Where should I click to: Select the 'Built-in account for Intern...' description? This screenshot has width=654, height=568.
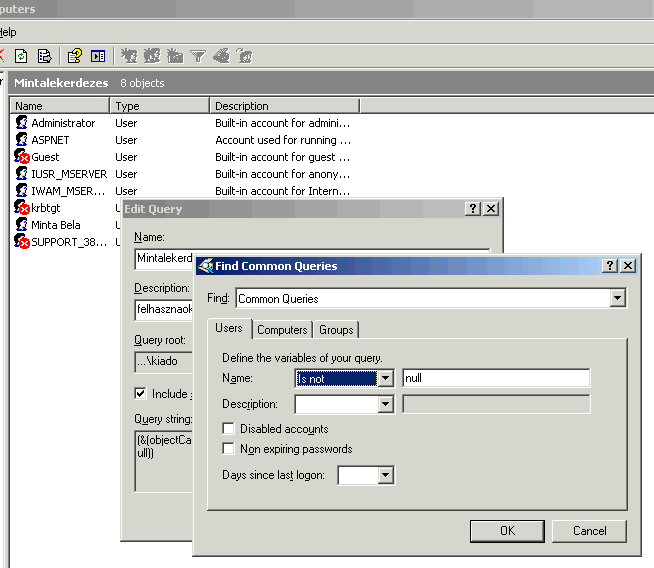click(282, 191)
